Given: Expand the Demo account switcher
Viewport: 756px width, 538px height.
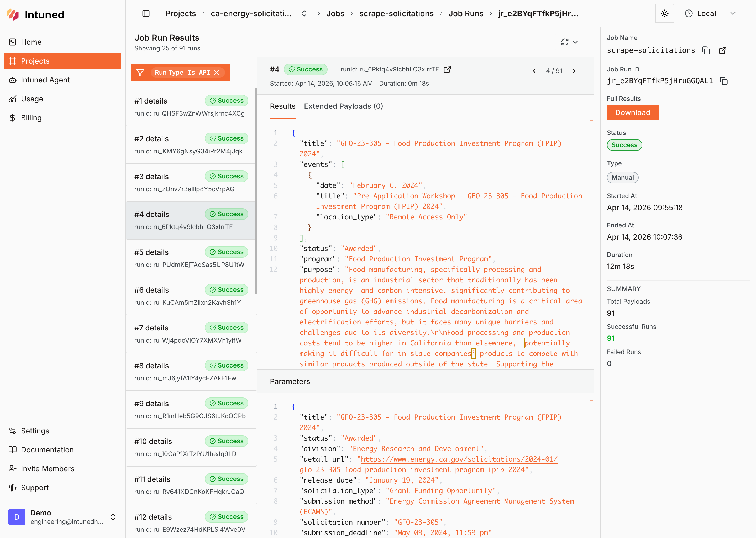Looking at the screenshot, I should coord(113,517).
